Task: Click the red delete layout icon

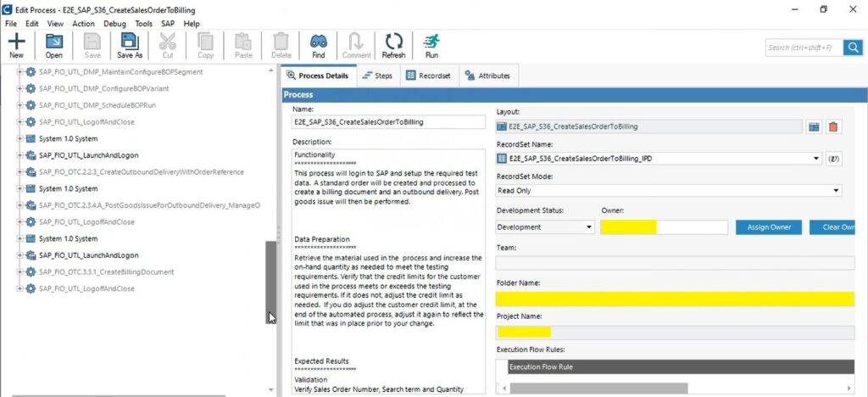Action: 832,126
